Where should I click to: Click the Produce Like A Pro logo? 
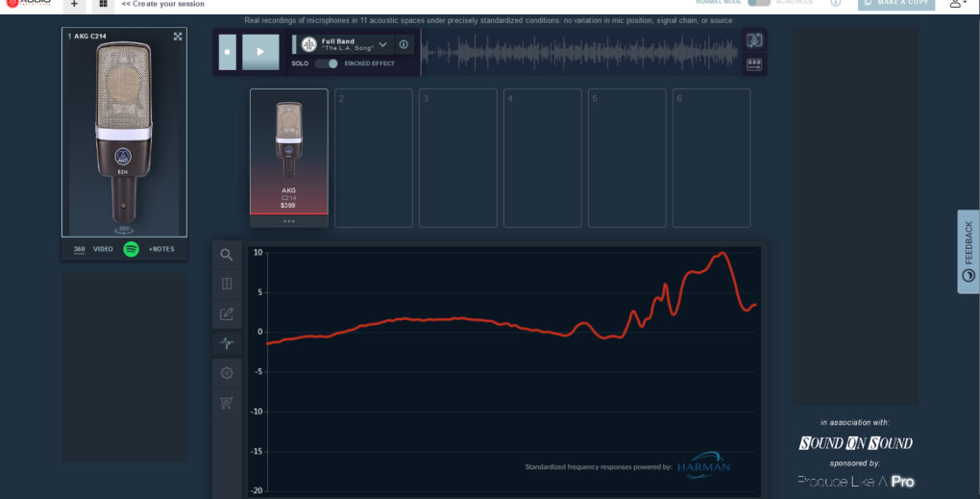click(x=856, y=482)
